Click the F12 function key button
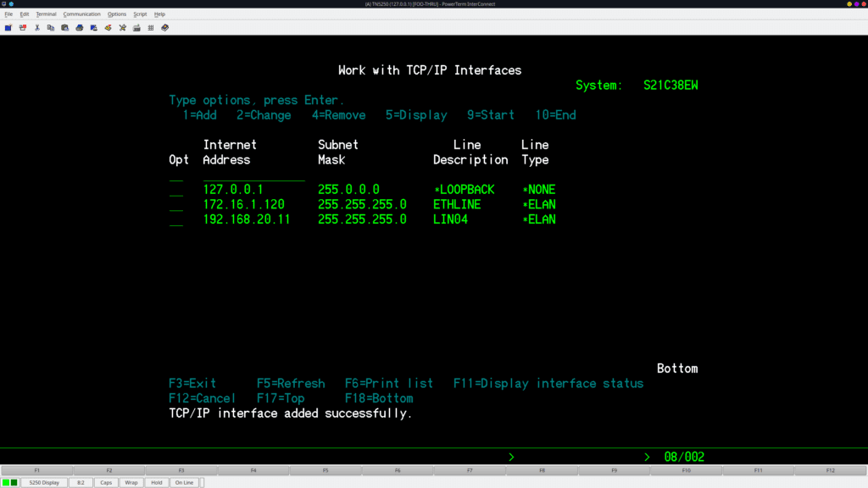This screenshot has width=868, height=488. (831, 470)
